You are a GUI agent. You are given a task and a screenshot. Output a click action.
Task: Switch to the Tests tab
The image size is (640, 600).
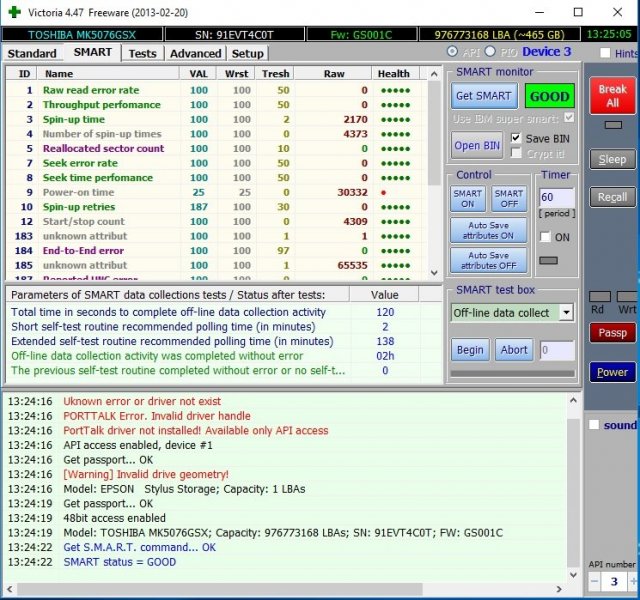click(x=143, y=53)
